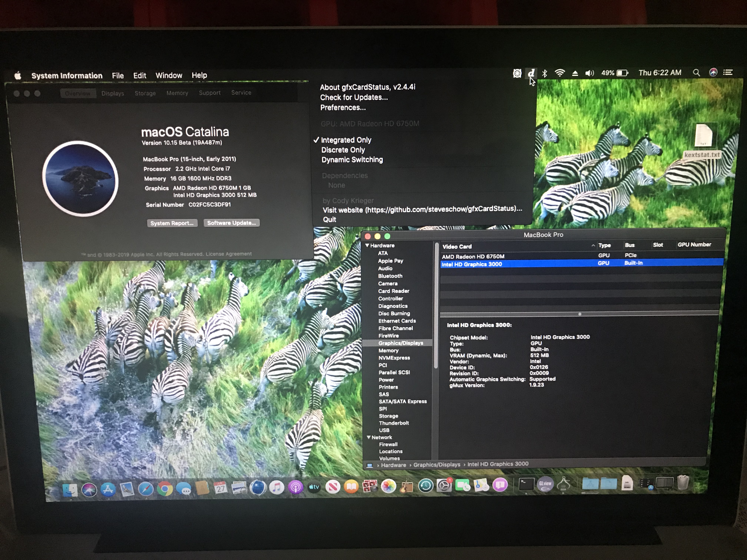Open Spotlight search magnifier icon
The image size is (747, 560).
click(696, 73)
